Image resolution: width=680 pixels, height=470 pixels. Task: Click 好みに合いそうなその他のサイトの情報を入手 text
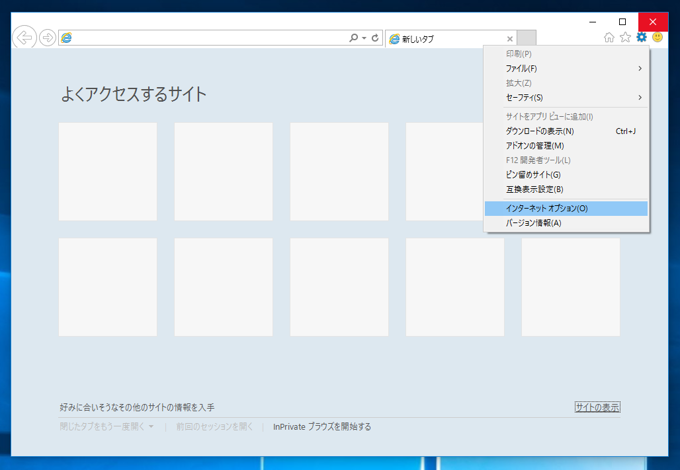click(137, 407)
